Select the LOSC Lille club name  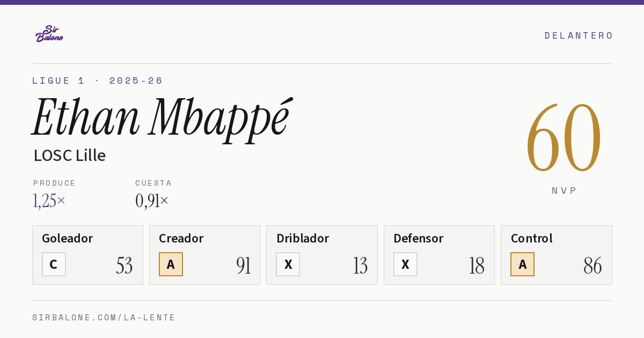point(70,155)
